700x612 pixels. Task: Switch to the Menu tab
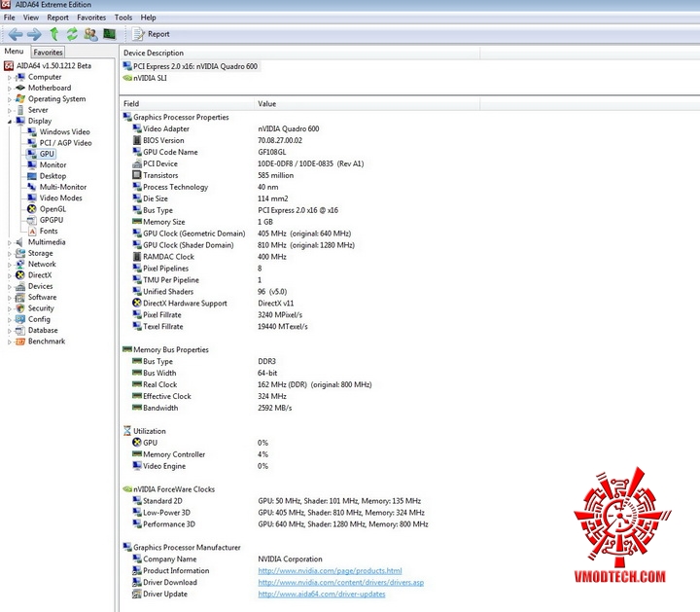point(14,52)
